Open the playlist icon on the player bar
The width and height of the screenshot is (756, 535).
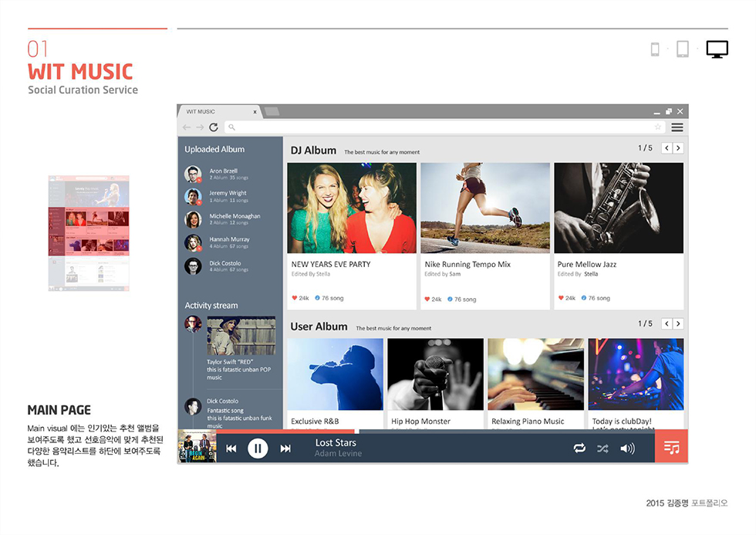click(671, 448)
